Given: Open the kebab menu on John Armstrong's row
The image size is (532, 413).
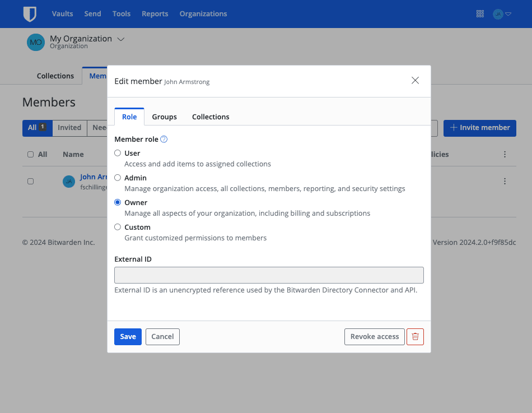Looking at the screenshot, I should (505, 181).
